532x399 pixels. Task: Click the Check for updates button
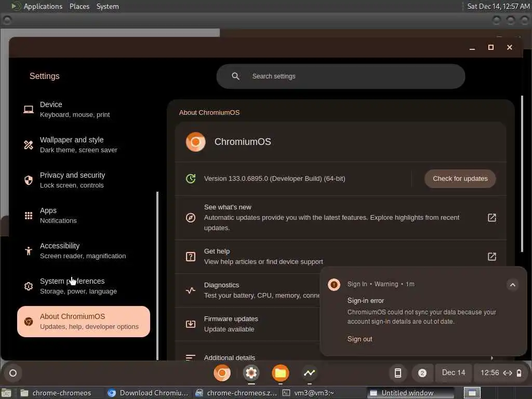coord(460,179)
